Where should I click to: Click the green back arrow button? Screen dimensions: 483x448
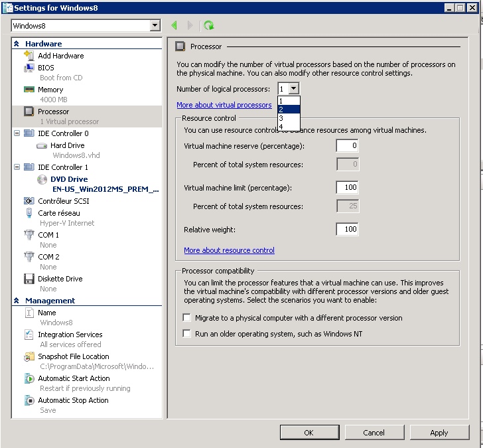tap(174, 25)
